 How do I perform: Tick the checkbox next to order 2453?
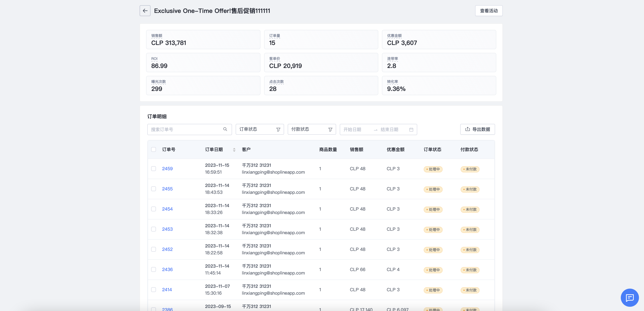click(x=154, y=229)
